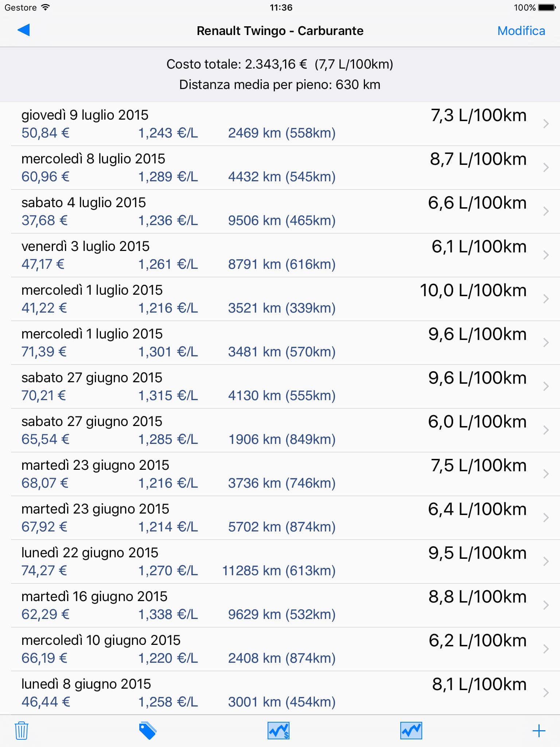The width and height of the screenshot is (560, 747).
Task: Open chevron for the 10,0 L/100km entry
Action: [x=546, y=299]
